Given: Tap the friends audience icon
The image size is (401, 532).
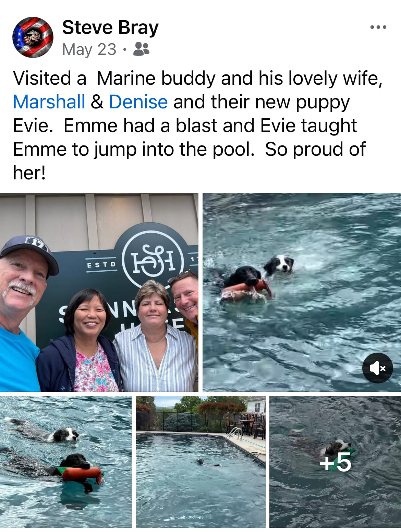Looking at the screenshot, I should click(141, 49).
